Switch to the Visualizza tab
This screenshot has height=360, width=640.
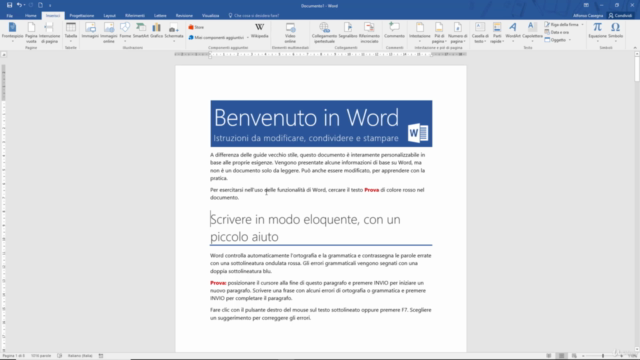211,16
